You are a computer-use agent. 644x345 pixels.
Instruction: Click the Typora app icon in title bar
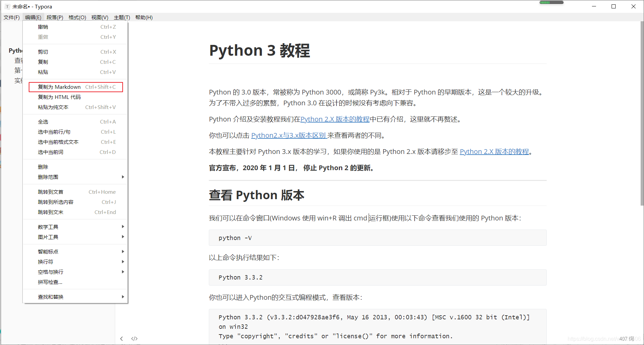pyautogui.click(x=7, y=6)
